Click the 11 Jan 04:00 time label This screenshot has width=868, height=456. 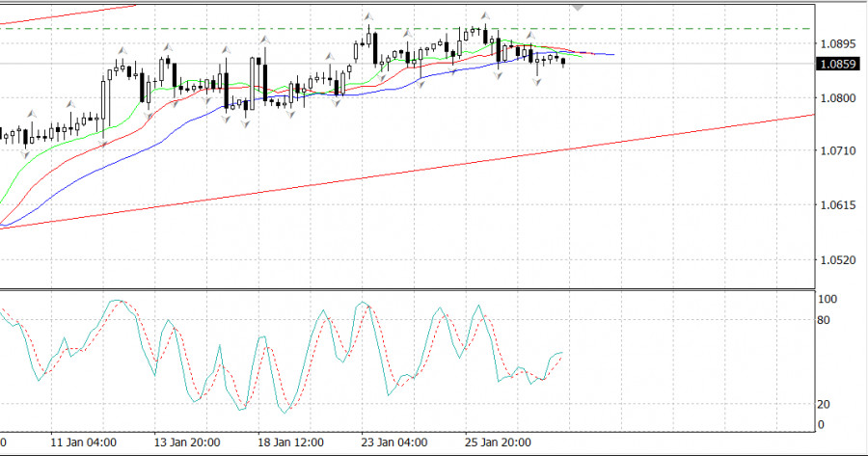click(x=83, y=443)
